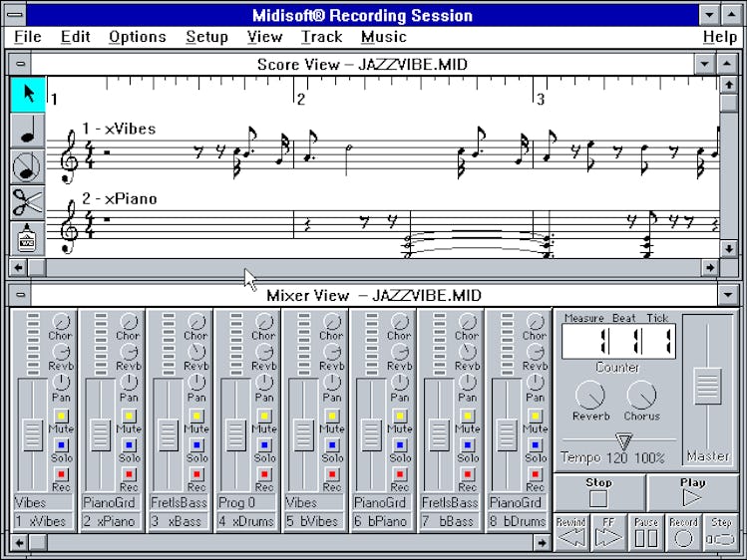Solo track 8 bDrums
The image size is (747, 560).
(535, 445)
